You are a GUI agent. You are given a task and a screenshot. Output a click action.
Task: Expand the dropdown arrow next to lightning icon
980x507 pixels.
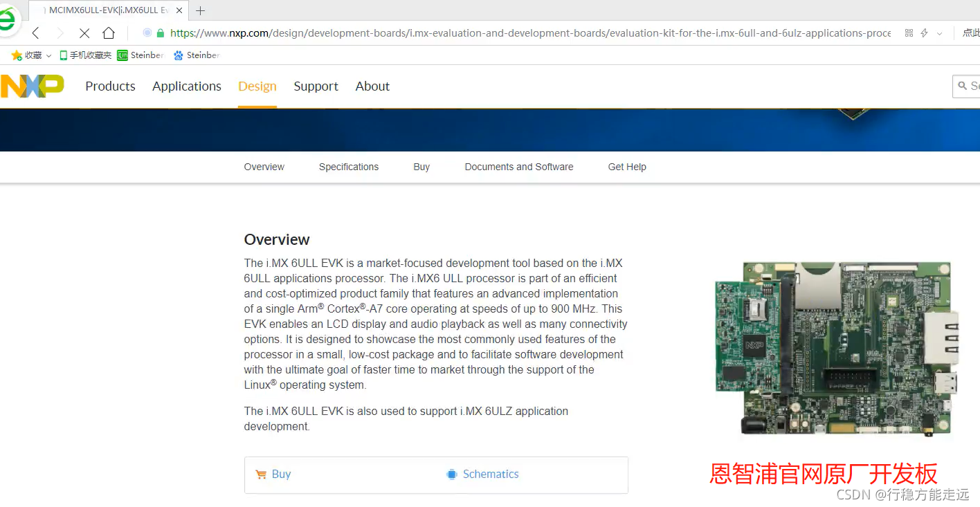click(939, 33)
